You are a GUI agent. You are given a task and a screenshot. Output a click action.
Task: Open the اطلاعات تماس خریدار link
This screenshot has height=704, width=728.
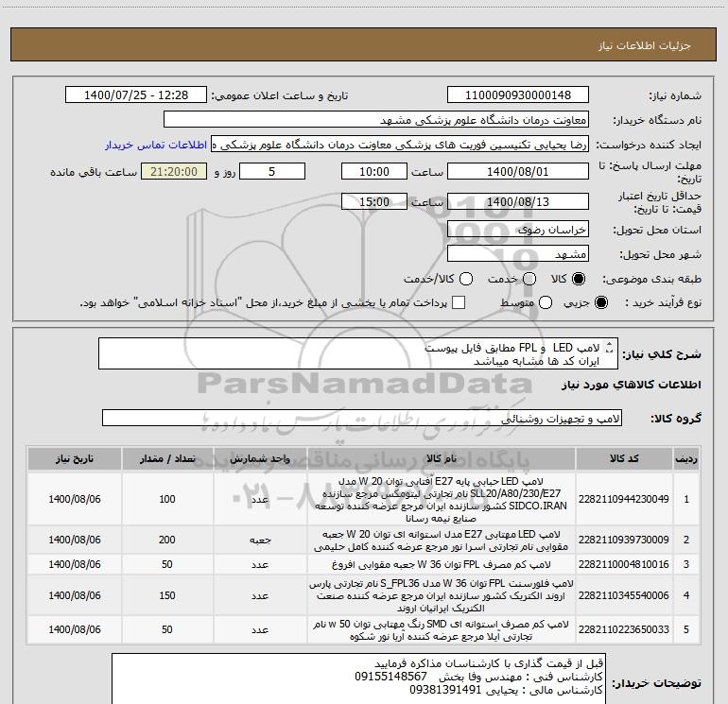156,145
